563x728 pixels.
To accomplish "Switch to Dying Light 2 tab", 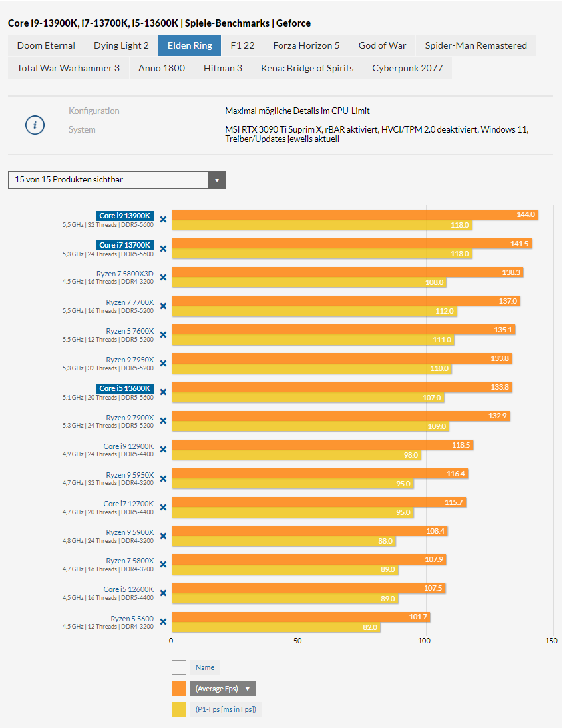I will tap(121, 45).
